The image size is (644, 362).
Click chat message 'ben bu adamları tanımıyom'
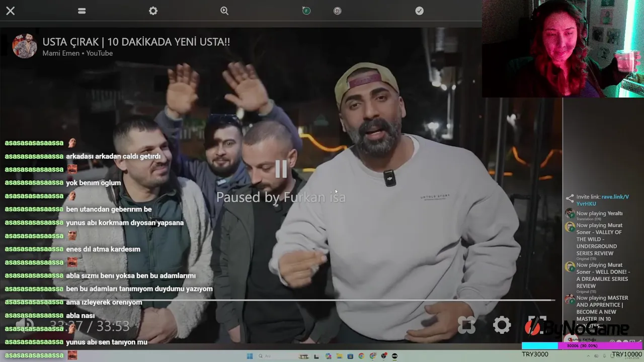139,289
